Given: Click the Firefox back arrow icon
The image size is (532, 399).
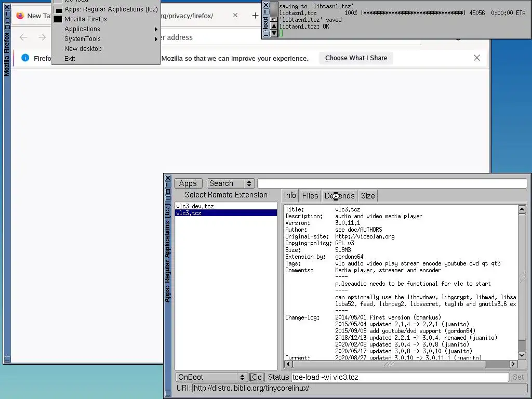Looking at the screenshot, I should 23,37.
